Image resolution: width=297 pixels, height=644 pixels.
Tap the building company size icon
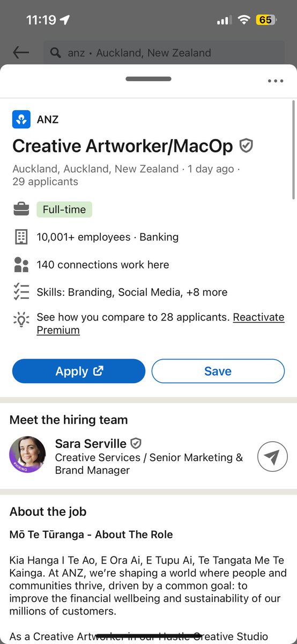pos(21,237)
